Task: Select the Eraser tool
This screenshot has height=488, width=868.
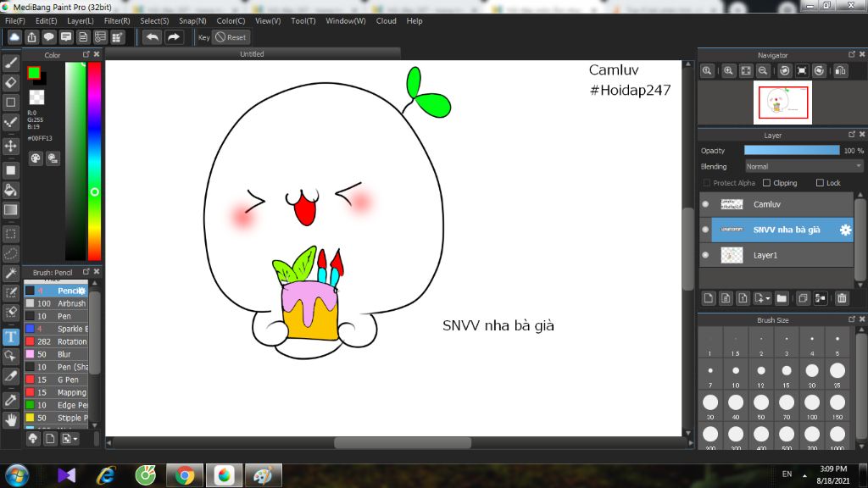Action: coord(10,83)
